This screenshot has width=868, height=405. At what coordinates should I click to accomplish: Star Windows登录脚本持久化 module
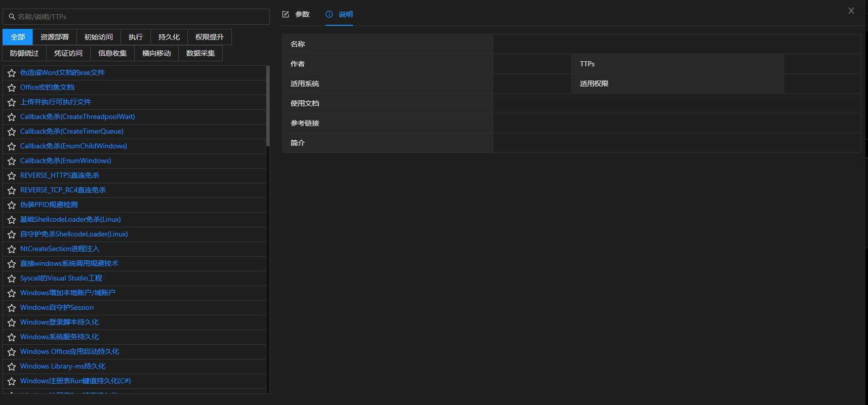click(x=12, y=322)
